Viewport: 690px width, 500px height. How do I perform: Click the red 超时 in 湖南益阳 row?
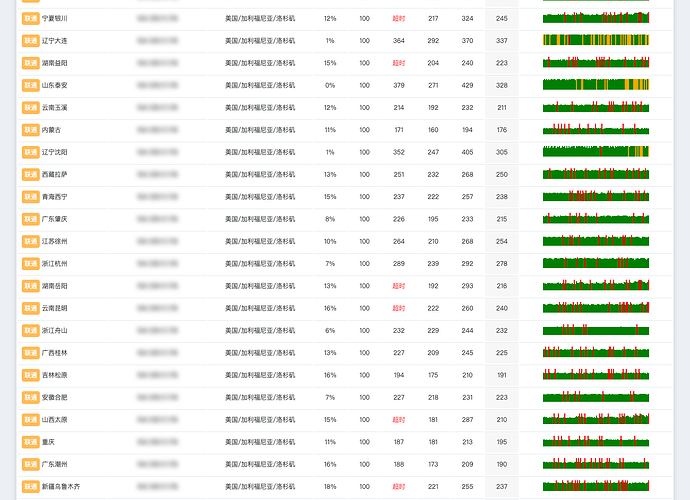[x=399, y=63]
